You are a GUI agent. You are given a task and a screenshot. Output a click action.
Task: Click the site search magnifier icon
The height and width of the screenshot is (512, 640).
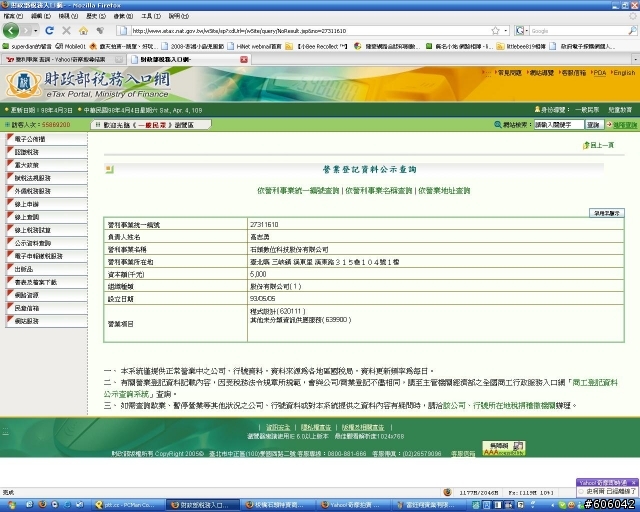(498, 125)
